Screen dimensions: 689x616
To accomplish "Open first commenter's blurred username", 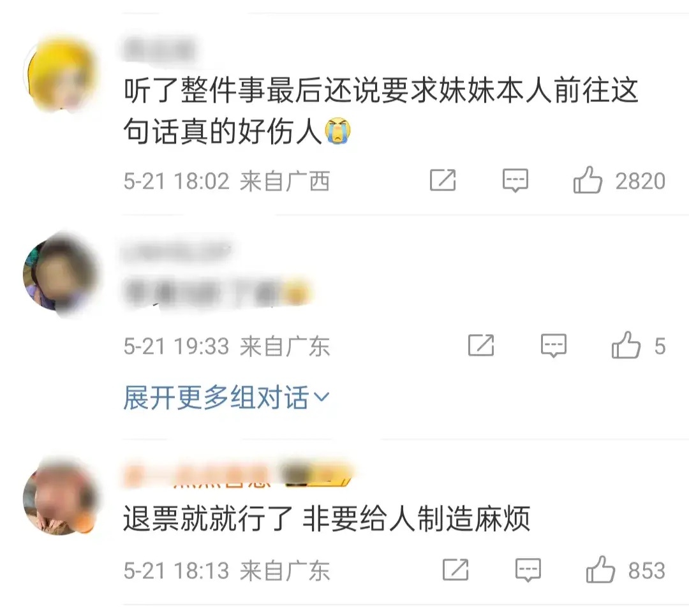I will [x=159, y=49].
